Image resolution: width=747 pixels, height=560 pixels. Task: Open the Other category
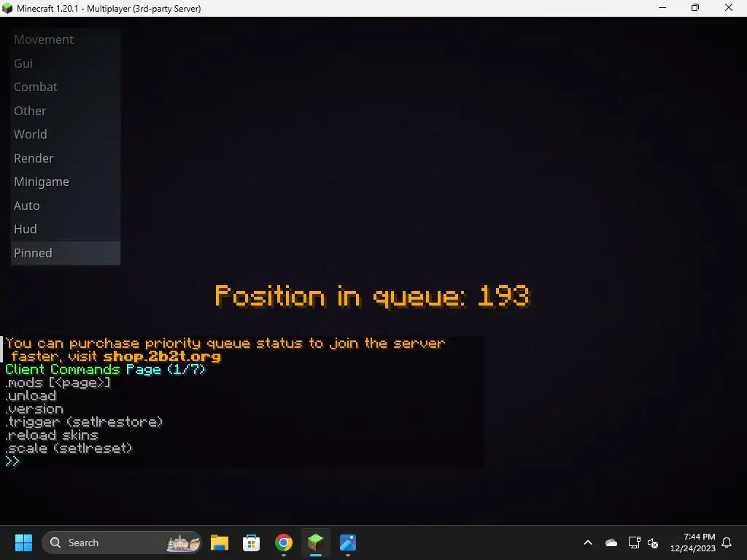click(x=65, y=111)
